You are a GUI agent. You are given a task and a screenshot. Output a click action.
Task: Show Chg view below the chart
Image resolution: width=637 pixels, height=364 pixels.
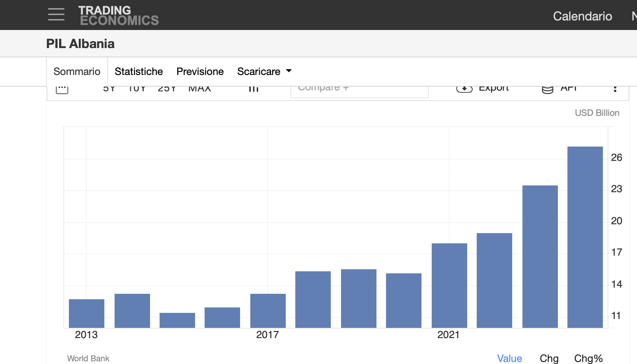coord(549,358)
